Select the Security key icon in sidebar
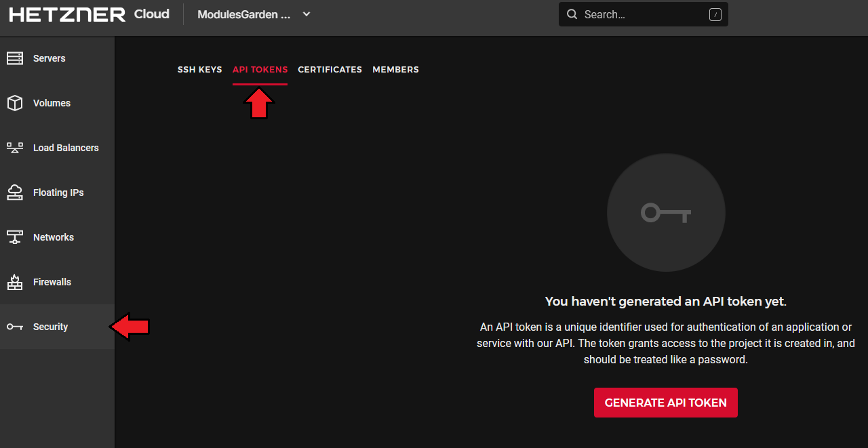Viewport: 868px width, 448px height. click(x=15, y=327)
